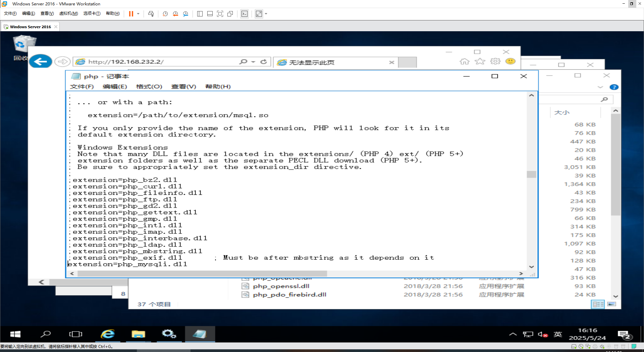Open Notepad 查看(V) menu
The width and height of the screenshot is (644, 352).
[183, 87]
